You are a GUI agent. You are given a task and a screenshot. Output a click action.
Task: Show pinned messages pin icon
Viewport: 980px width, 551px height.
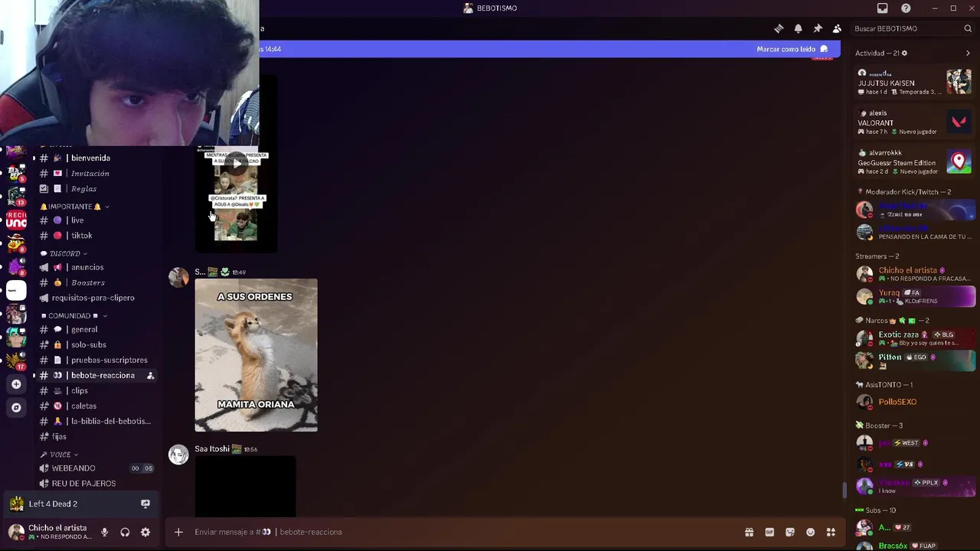818,28
